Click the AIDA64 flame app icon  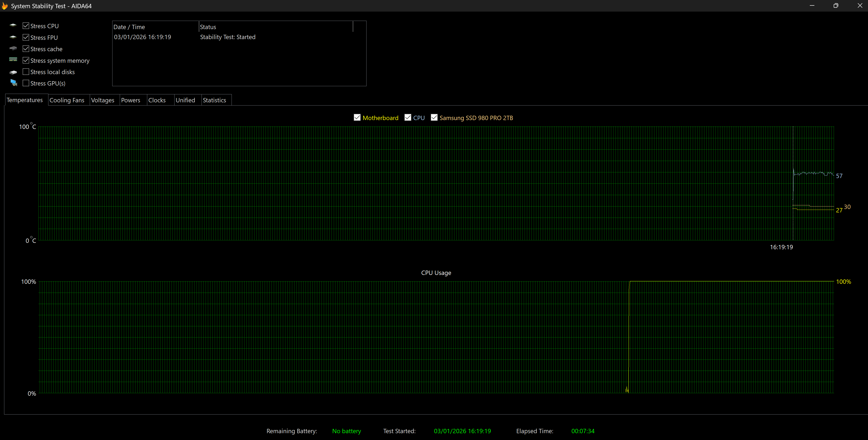tap(5, 6)
